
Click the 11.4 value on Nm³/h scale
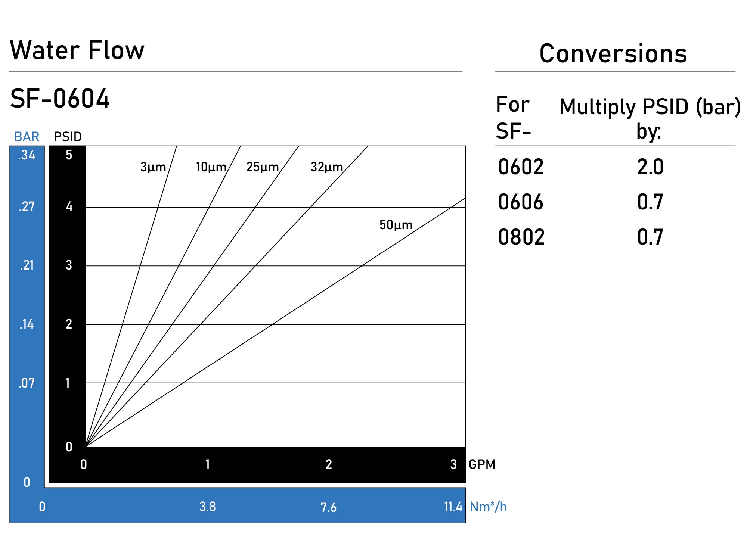tap(453, 507)
